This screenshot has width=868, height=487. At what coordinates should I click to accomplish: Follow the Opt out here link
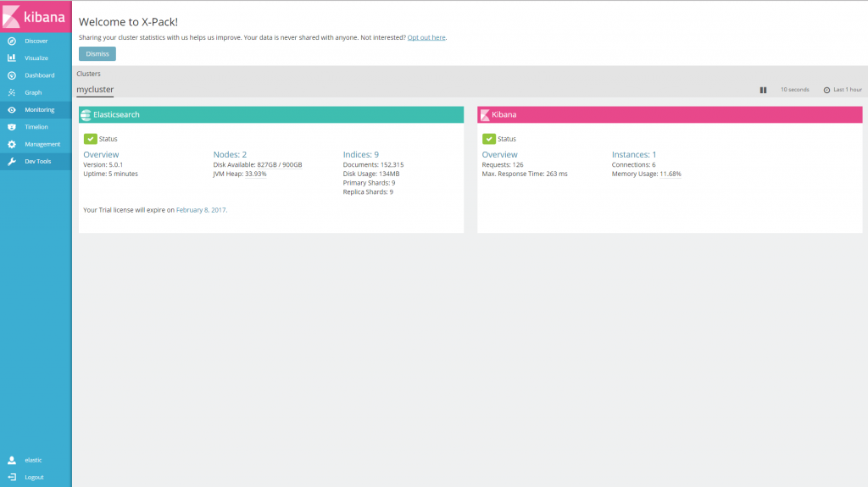pyautogui.click(x=426, y=37)
